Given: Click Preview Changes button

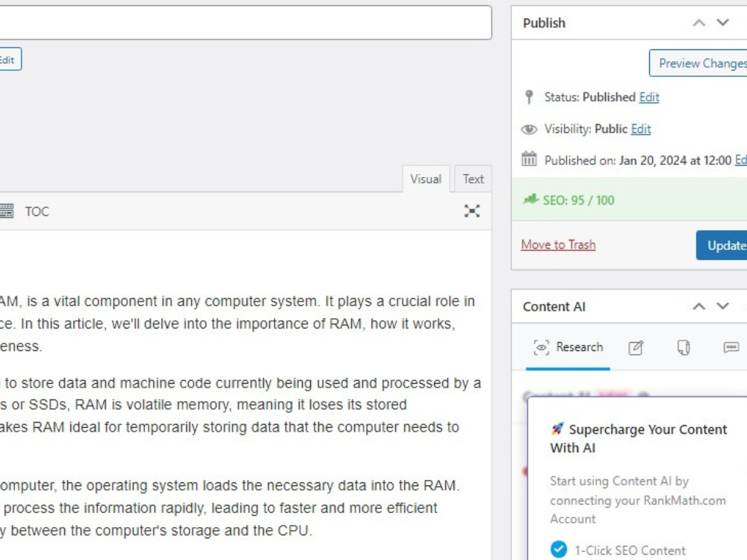Looking at the screenshot, I should pyautogui.click(x=698, y=63).
